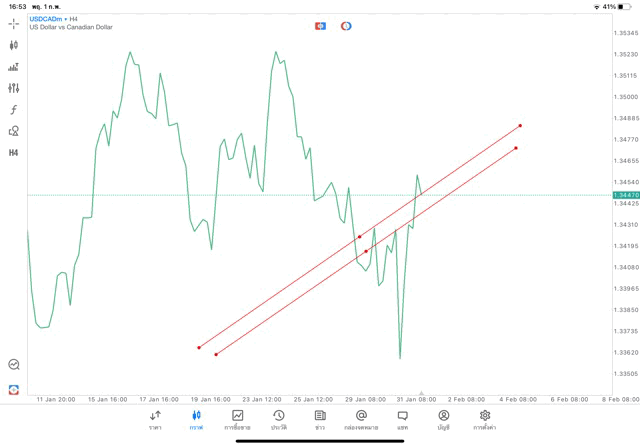Open the Mailbox (กล่องจดหมาย) tab

click(361, 419)
